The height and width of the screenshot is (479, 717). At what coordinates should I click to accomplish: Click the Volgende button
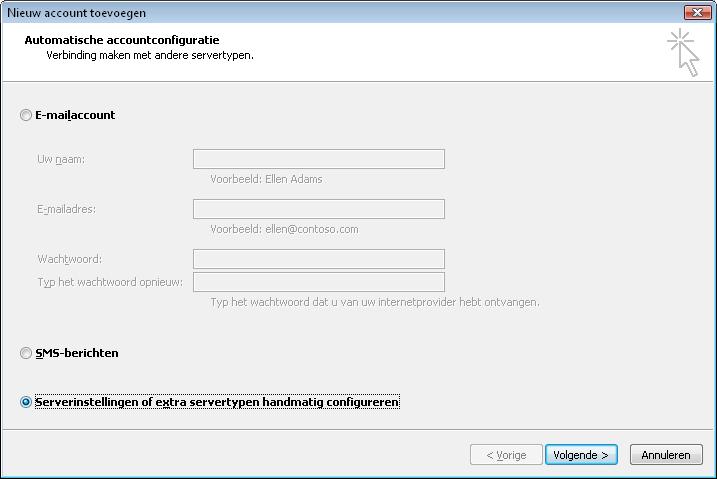[581, 455]
